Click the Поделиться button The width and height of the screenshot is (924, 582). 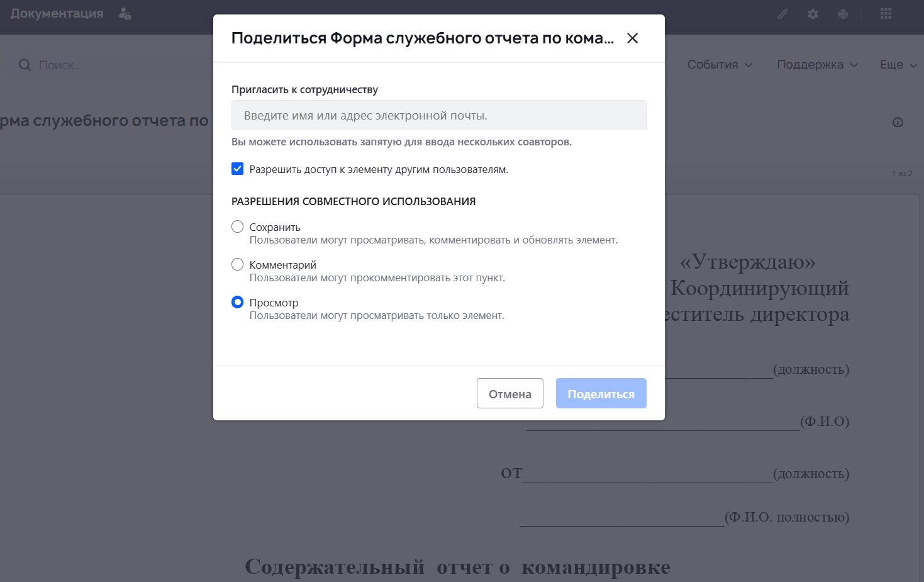point(601,393)
